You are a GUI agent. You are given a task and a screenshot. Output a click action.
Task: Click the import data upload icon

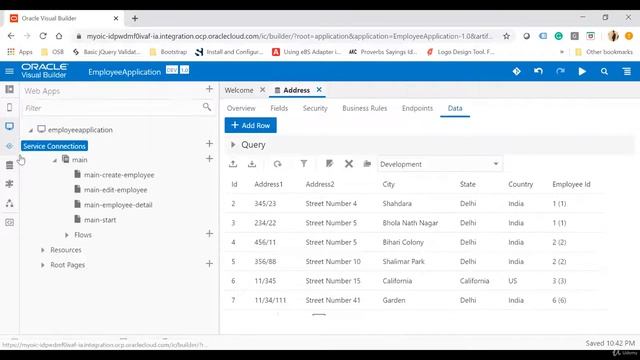click(233, 164)
